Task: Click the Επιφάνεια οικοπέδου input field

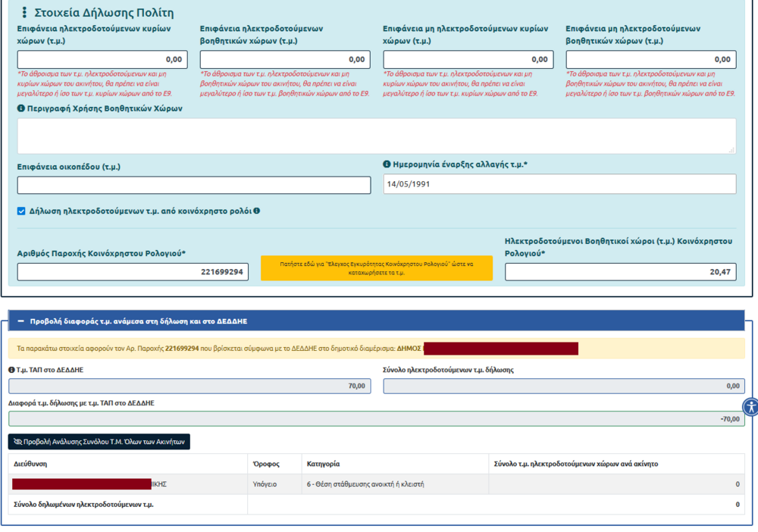Action: coord(194,185)
